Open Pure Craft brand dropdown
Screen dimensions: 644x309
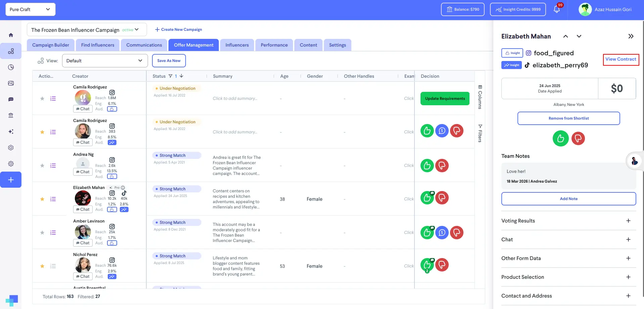click(x=31, y=9)
